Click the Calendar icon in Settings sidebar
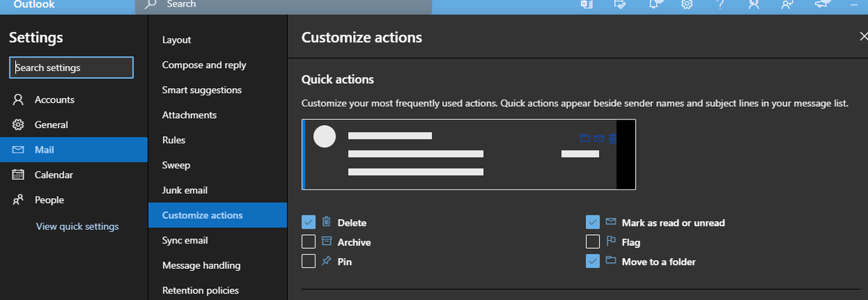868x300 pixels. pos(20,175)
